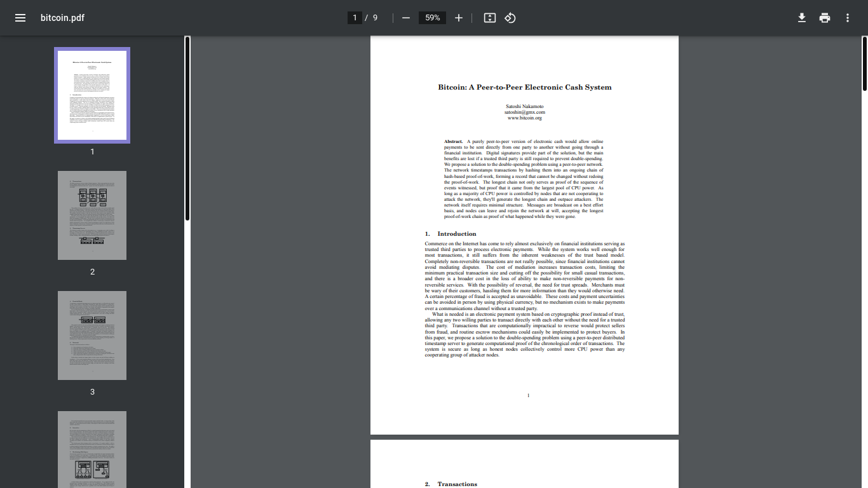The width and height of the screenshot is (868, 488).
Task: Click the fit to page icon
Action: pyautogui.click(x=489, y=18)
